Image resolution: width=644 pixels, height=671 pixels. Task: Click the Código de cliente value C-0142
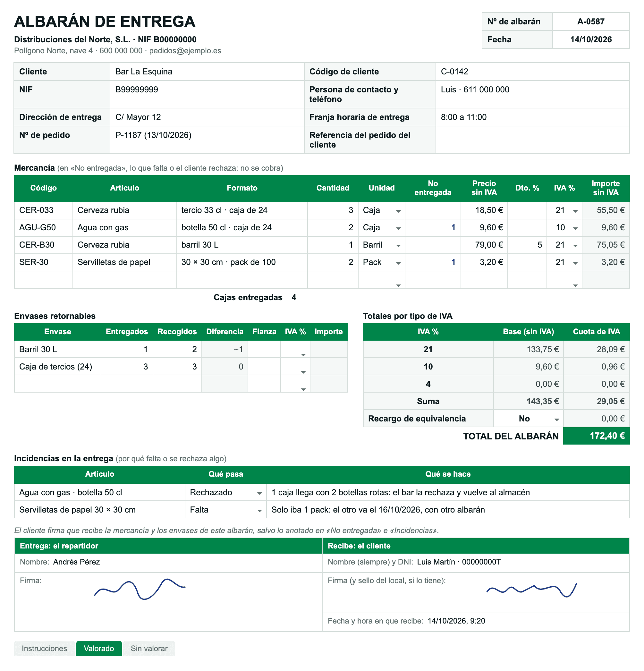pyautogui.click(x=532, y=72)
